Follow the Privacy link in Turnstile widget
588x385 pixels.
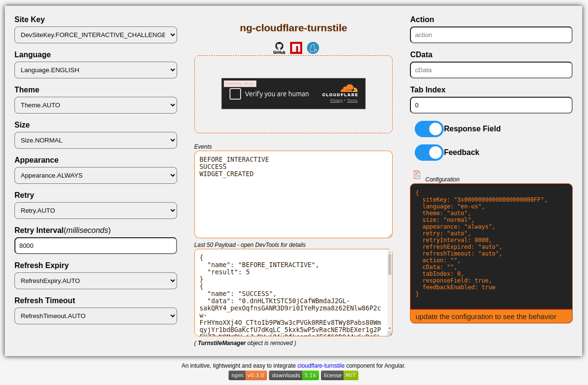pyautogui.click(x=336, y=101)
